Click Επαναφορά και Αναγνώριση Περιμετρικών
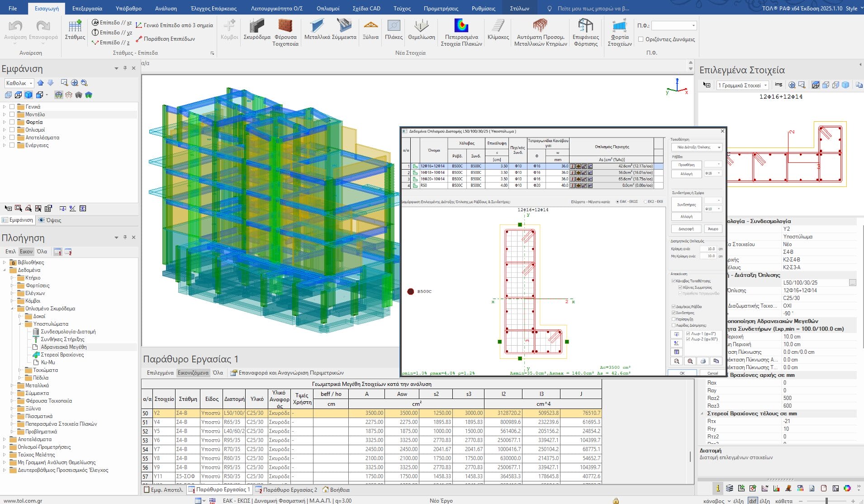Viewport: 864px width, 504px height. tap(287, 373)
